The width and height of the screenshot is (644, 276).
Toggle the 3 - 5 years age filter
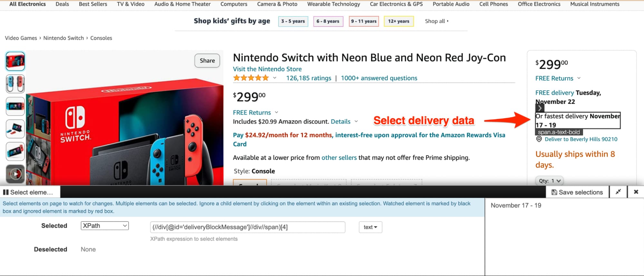click(x=293, y=21)
